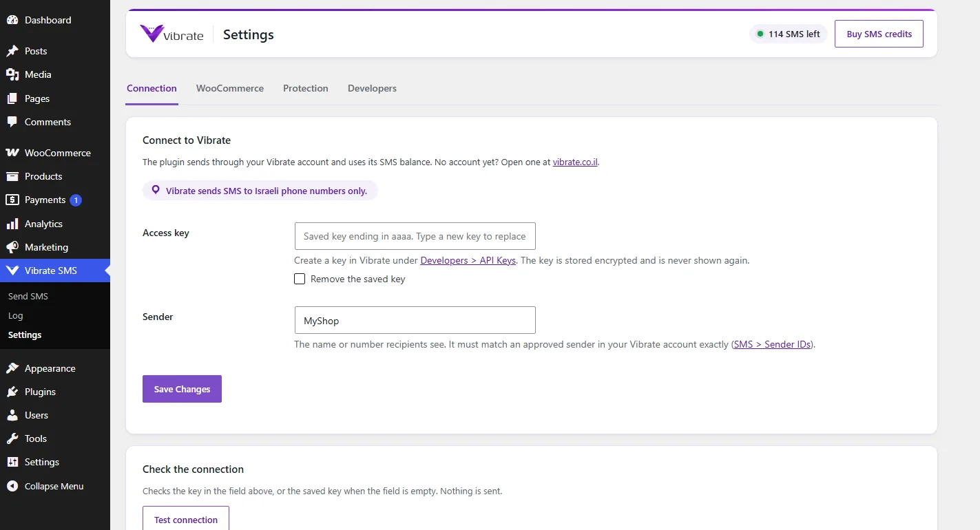Switch to the WooCommerce tab

(230, 88)
